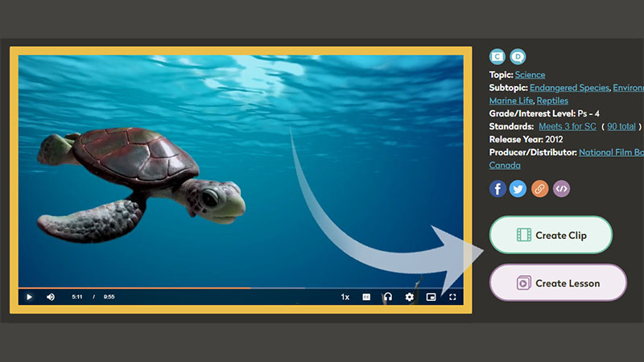Open the video settings gear
Image resolution: width=644 pixels, height=362 pixels.
pos(409,297)
